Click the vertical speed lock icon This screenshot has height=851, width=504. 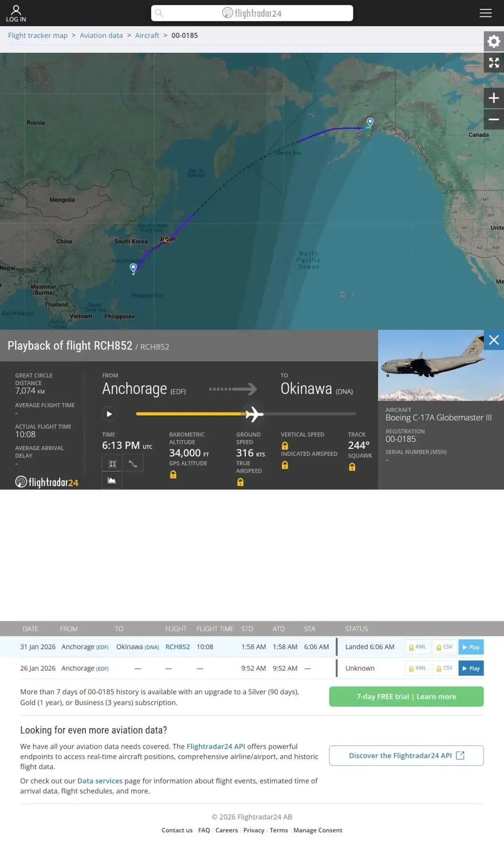click(285, 446)
